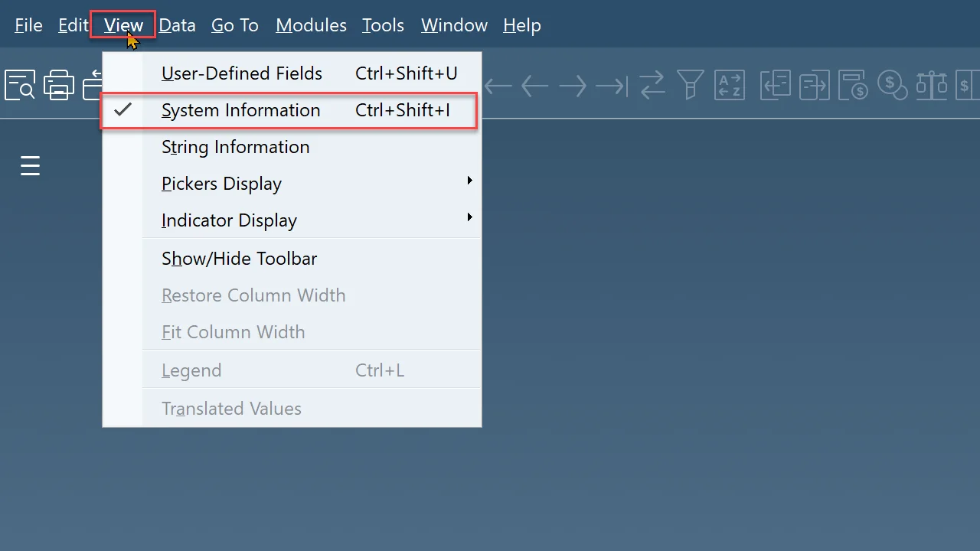Open Print Preview from the toolbar

20,85
